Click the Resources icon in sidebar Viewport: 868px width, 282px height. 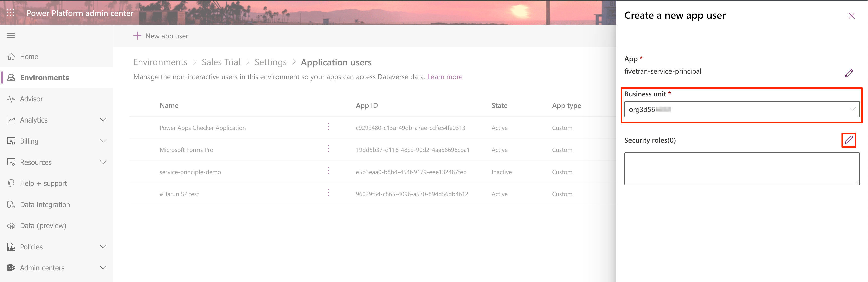pos(11,162)
